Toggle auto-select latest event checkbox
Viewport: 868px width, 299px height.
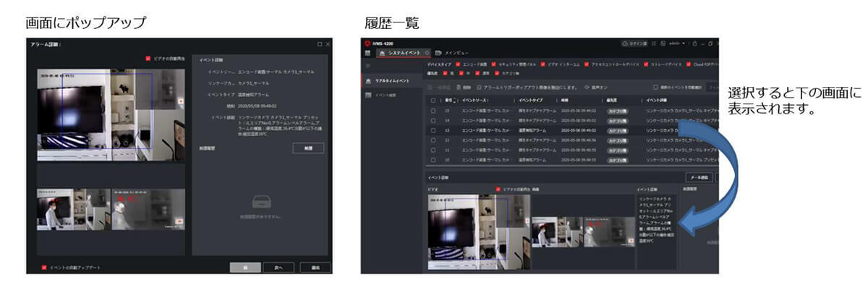pos(655,87)
